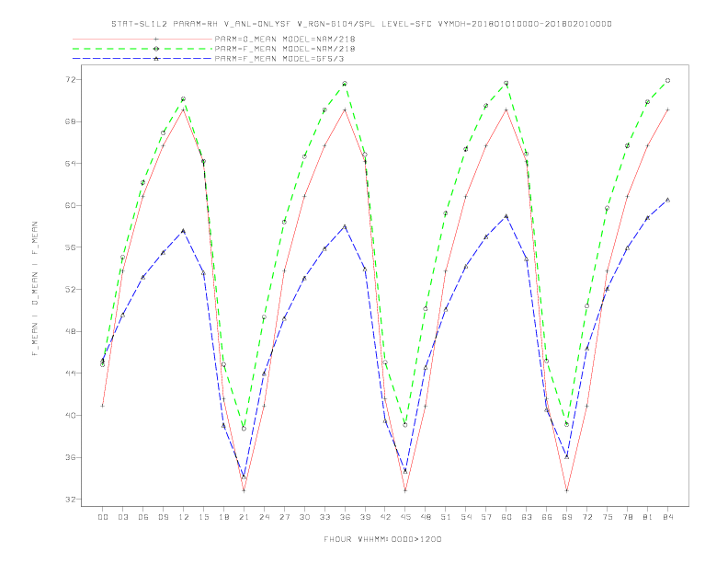This screenshot has height=563, width=728.
Task: Click the green dashed legend line sample
Action: 142,49
